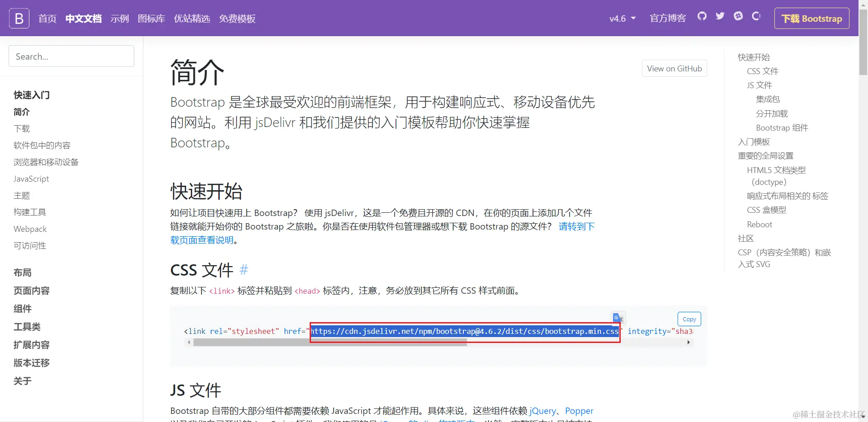
Task: Switch to 图标库 in the navbar
Action: click(x=151, y=19)
